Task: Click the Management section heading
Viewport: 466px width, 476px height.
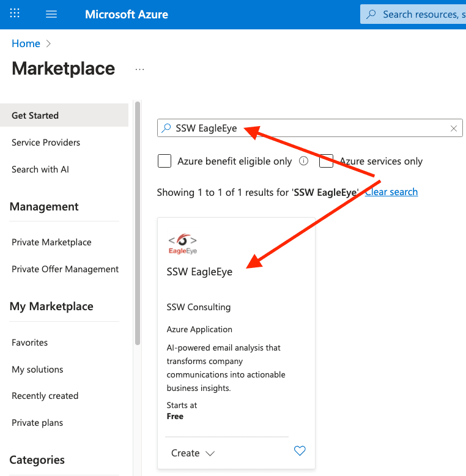Action: coord(44,206)
